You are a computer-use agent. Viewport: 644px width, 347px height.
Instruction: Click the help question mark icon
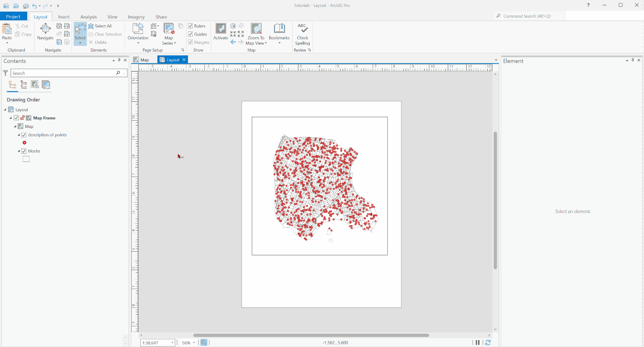(589, 5)
